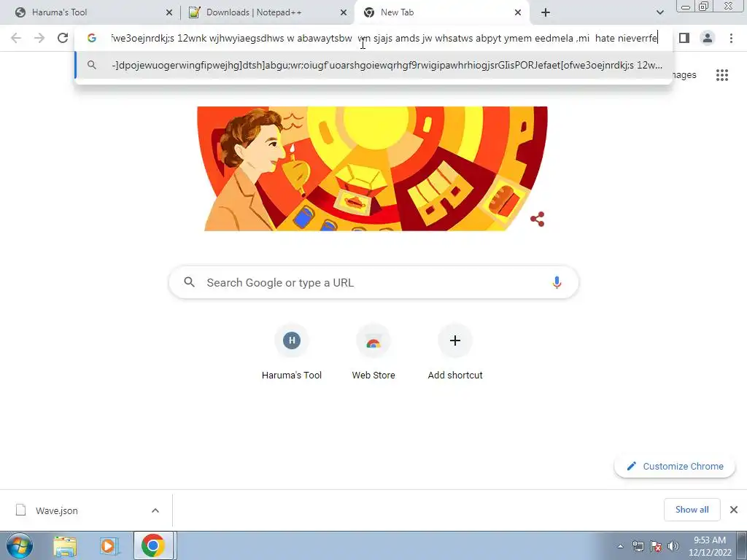The height and width of the screenshot is (560, 747).
Task: Open Windows Explorer from the taskbar
Action: point(65,545)
